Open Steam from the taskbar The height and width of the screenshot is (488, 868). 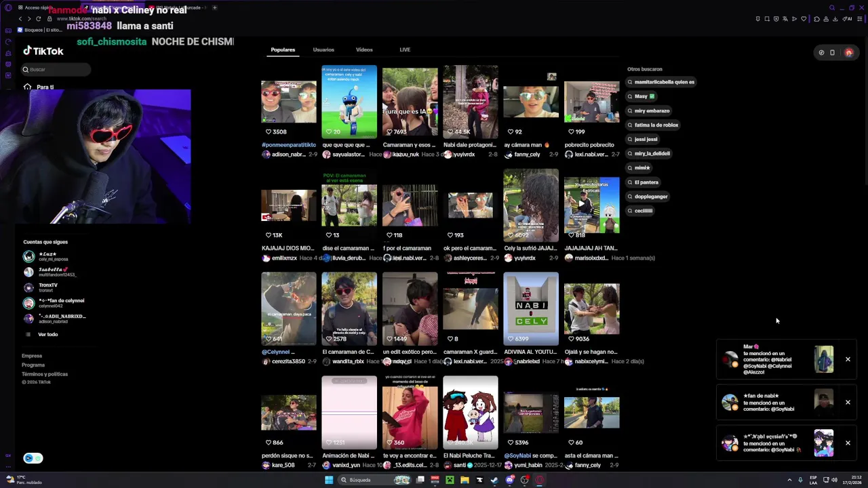click(494, 480)
